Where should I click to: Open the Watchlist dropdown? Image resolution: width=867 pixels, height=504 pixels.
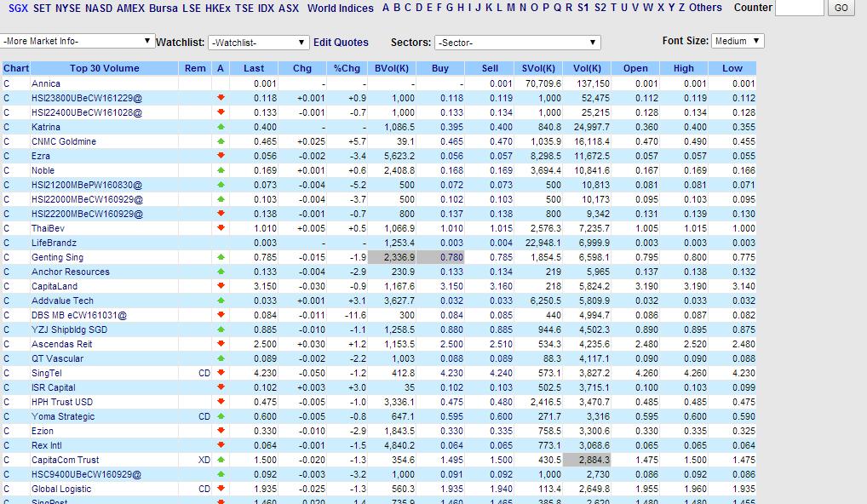coord(258,43)
